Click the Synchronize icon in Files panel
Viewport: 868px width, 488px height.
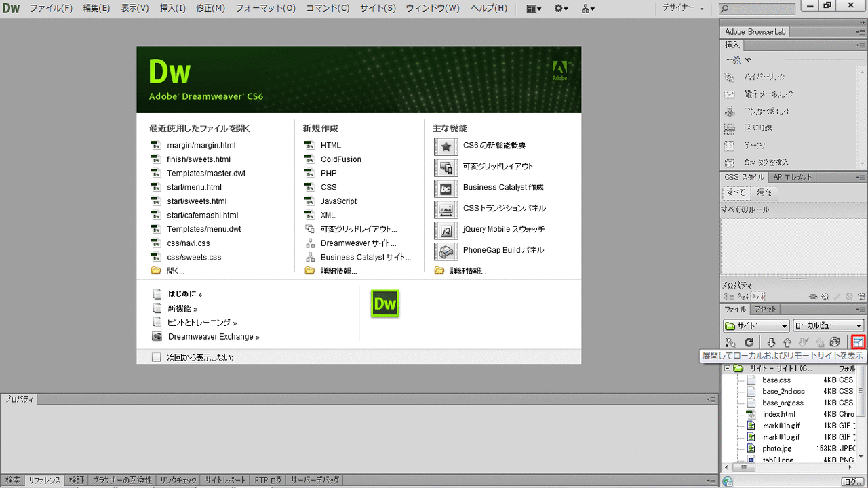[x=835, y=343]
